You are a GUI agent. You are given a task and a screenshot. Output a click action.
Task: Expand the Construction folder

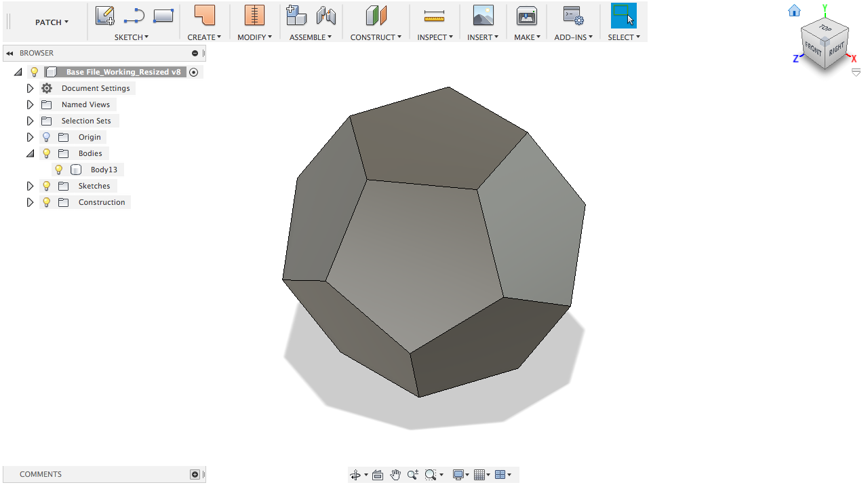coord(30,202)
